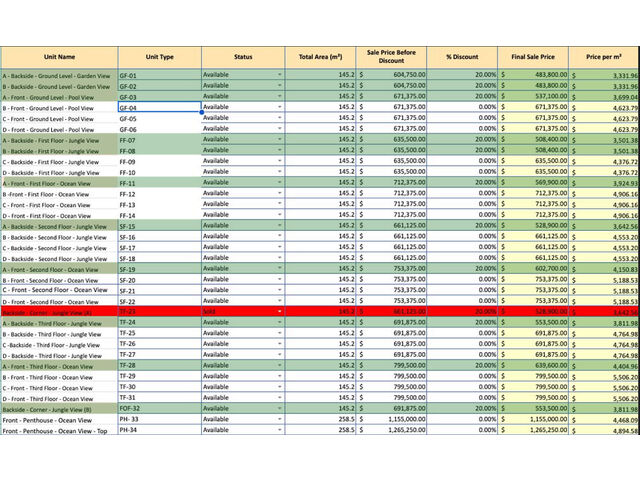The height and width of the screenshot is (480, 640).
Task: Expand Status dropdown arrow for unit TF-31
Action: coord(280,398)
